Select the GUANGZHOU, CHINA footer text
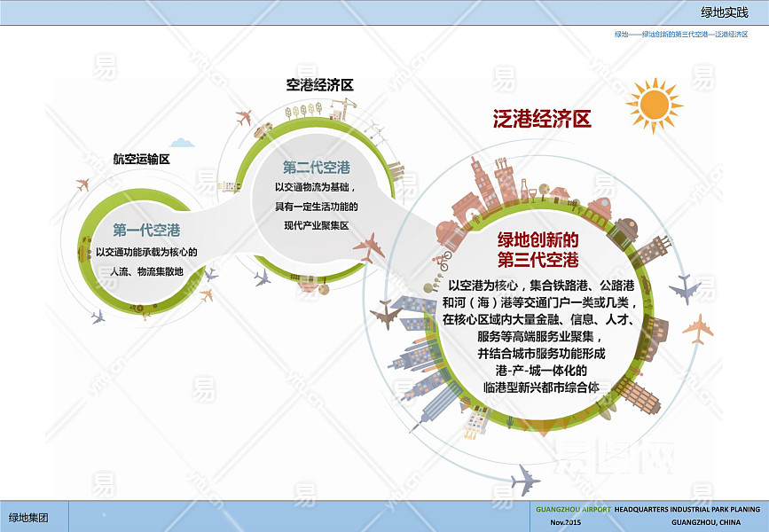The height and width of the screenshot is (532, 769). [x=706, y=522]
